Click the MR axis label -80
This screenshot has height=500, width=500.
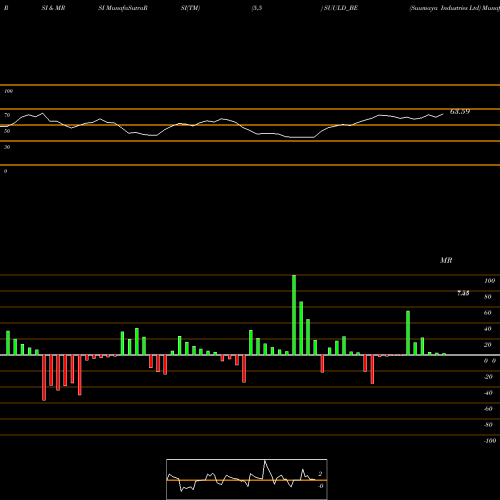click(488, 425)
